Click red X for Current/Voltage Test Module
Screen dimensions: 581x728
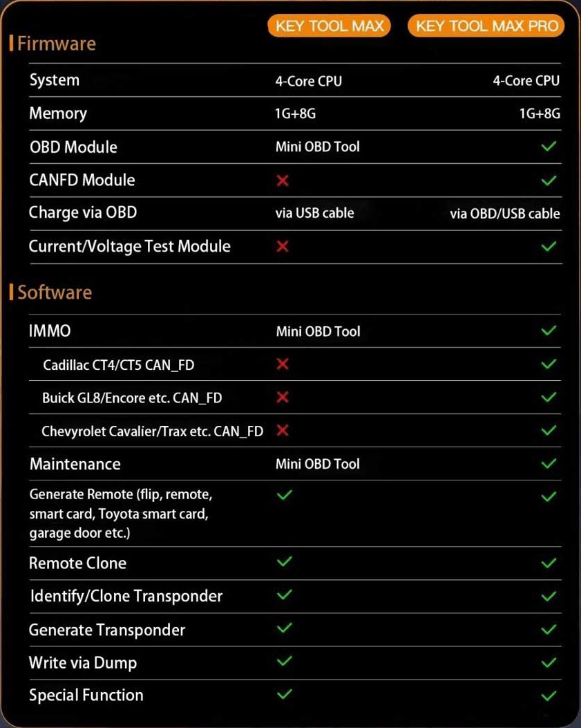point(282,246)
